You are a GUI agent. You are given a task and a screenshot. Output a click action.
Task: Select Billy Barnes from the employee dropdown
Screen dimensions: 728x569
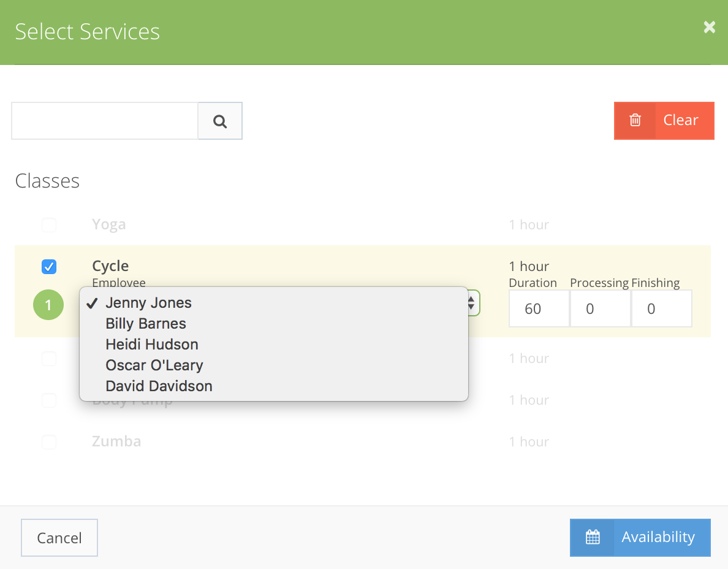145,323
